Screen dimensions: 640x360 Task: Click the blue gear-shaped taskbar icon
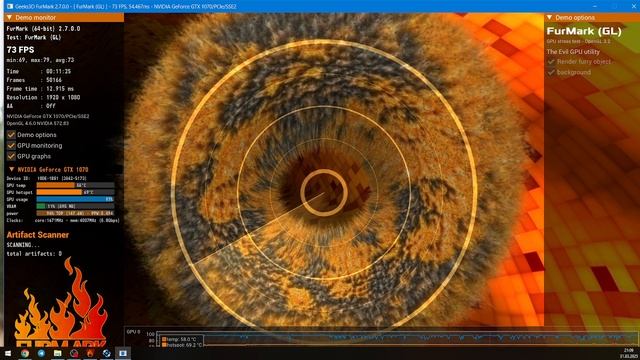[107, 353]
